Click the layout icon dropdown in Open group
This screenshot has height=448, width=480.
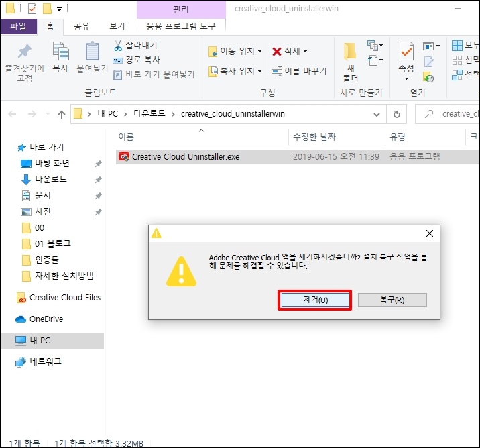[431, 46]
